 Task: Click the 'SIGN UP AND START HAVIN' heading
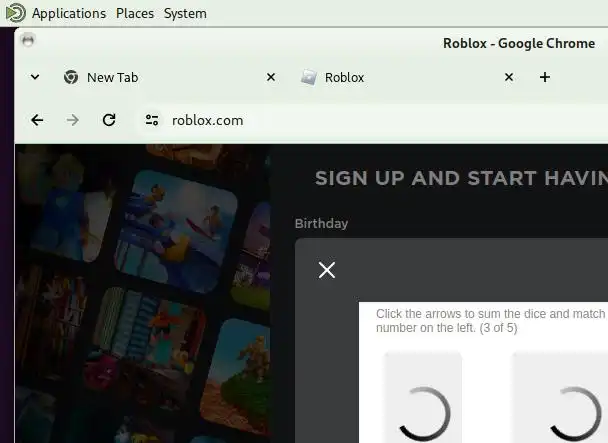click(x=461, y=178)
